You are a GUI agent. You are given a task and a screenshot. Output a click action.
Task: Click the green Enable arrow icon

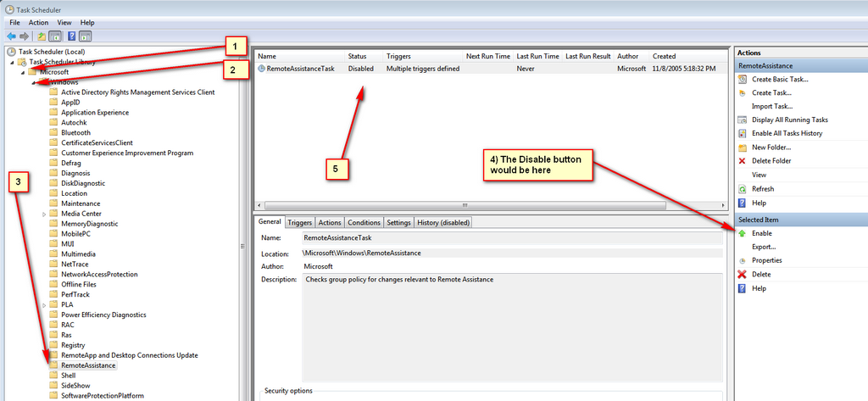tap(743, 233)
